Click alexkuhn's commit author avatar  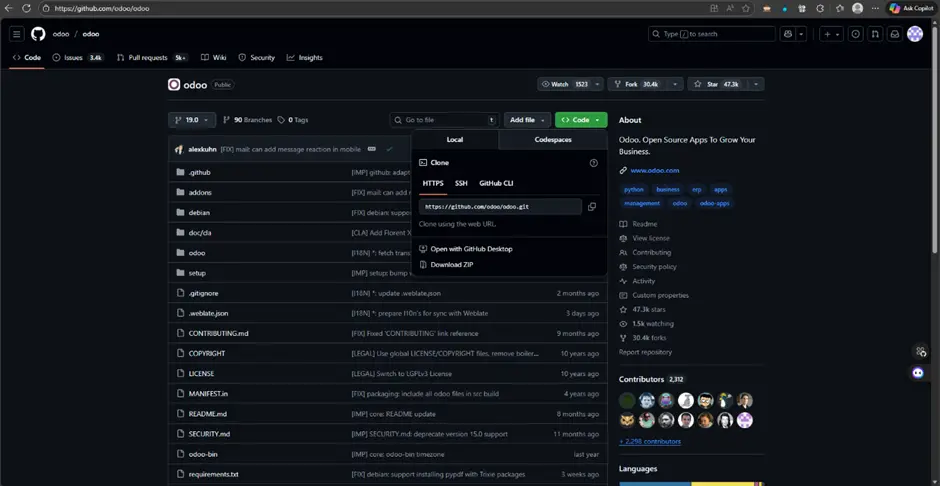(x=179, y=149)
